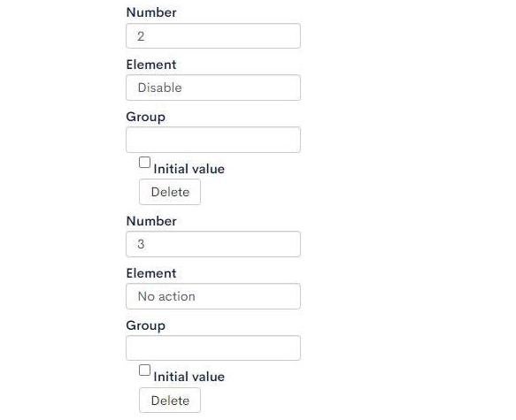Image resolution: width=516 pixels, height=420 pixels.
Task: Click the Number label above value 2
Action: point(151,12)
